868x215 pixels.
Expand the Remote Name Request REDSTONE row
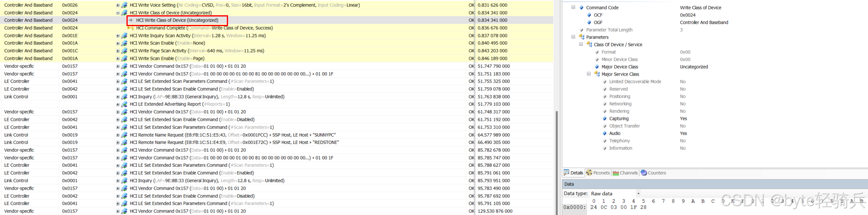118,143
